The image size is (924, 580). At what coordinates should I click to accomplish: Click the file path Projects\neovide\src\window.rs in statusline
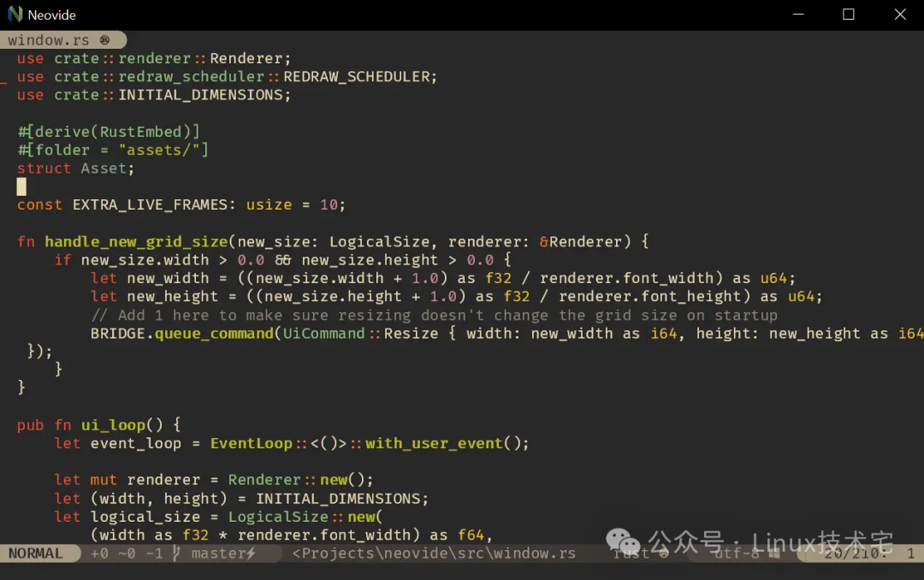click(434, 553)
